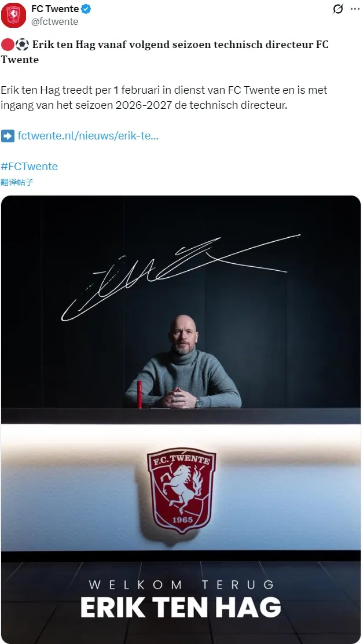Click the soccer ball emoji
Image resolution: width=363 pixels, height=644 pixels.
pos(22,45)
